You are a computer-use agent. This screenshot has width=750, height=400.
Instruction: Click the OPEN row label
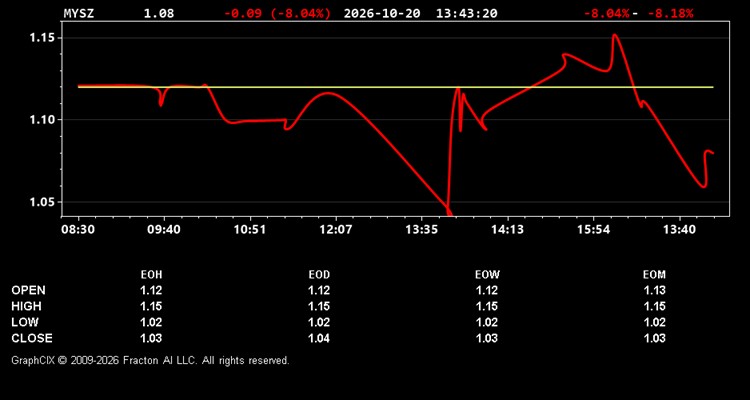click(29, 290)
